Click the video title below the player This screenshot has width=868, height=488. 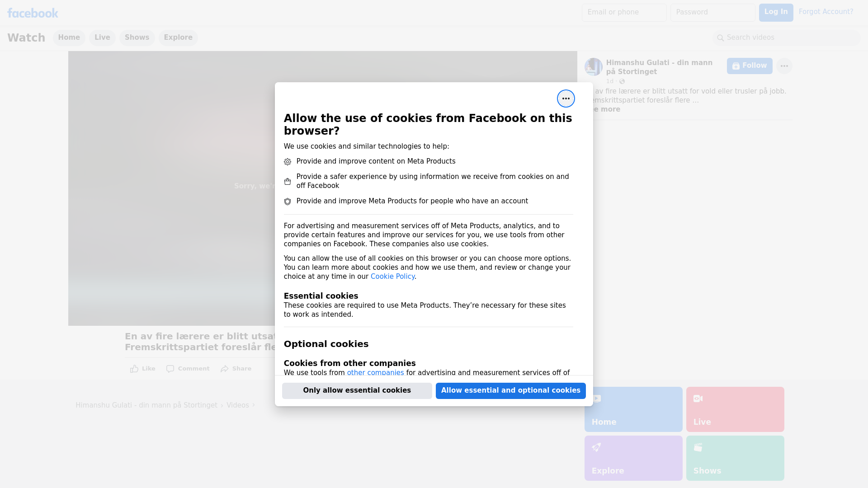point(200,342)
